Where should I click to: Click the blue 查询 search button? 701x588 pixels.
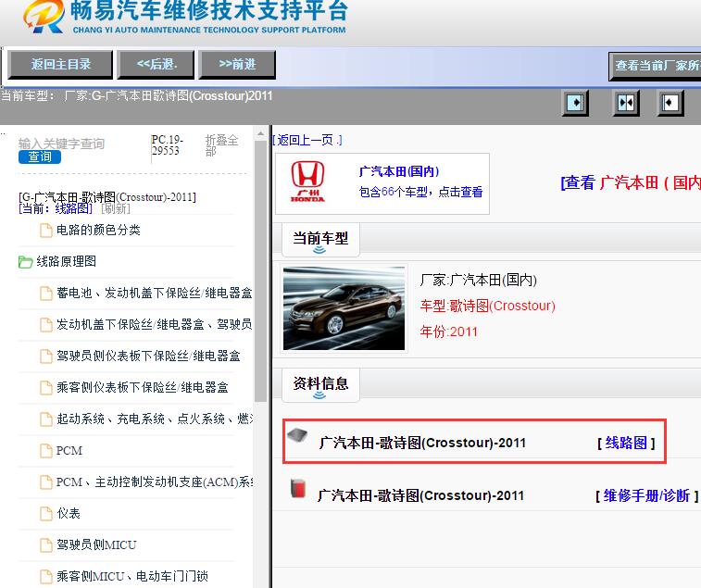40,156
